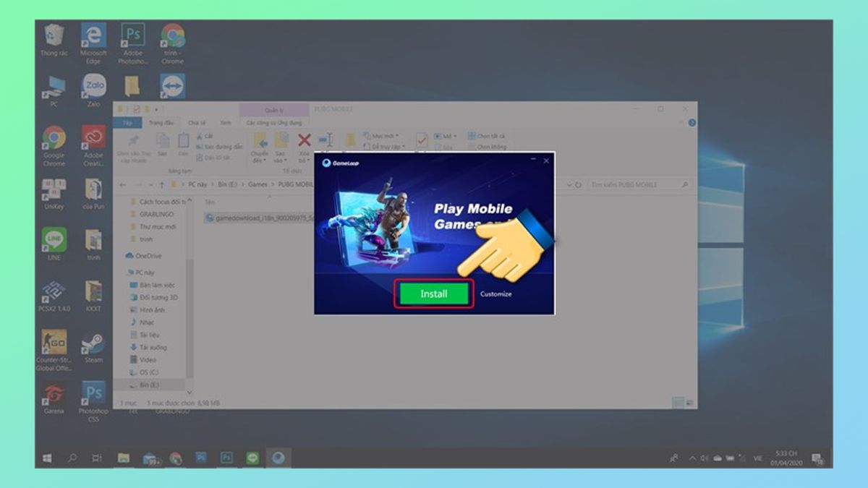Select 'Tải xuống' in Explorer navigation pane

(x=149, y=347)
